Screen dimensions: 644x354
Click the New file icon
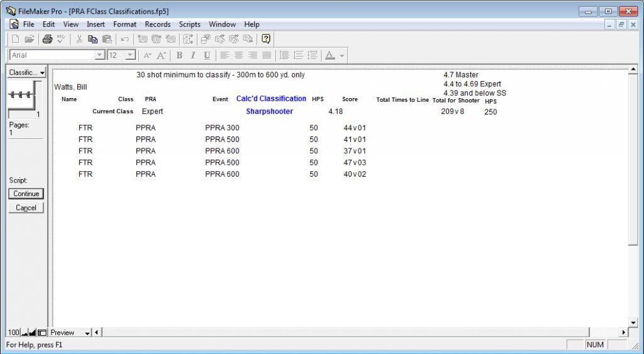(15, 39)
